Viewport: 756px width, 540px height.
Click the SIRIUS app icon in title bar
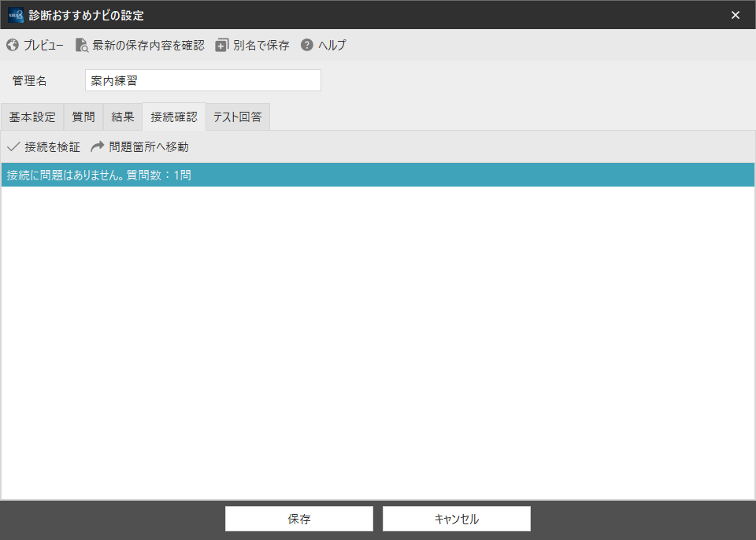16,15
